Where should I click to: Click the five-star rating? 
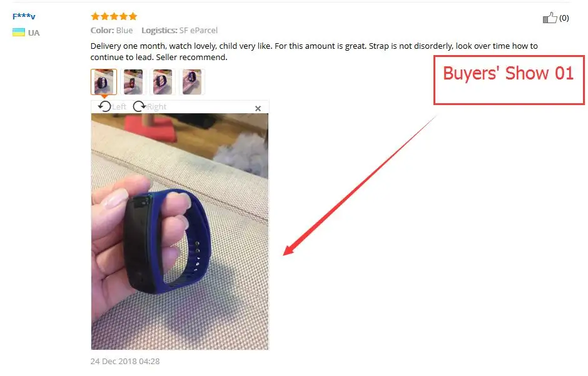click(114, 16)
